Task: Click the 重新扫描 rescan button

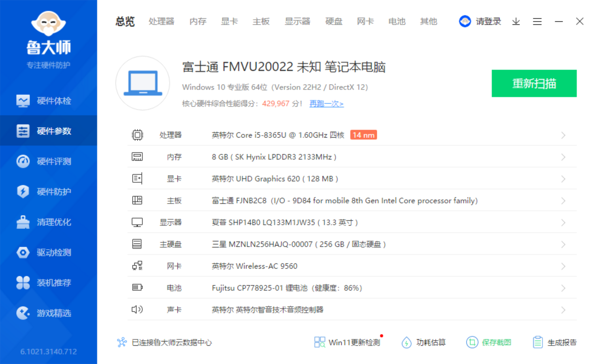Action: (x=534, y=83)
